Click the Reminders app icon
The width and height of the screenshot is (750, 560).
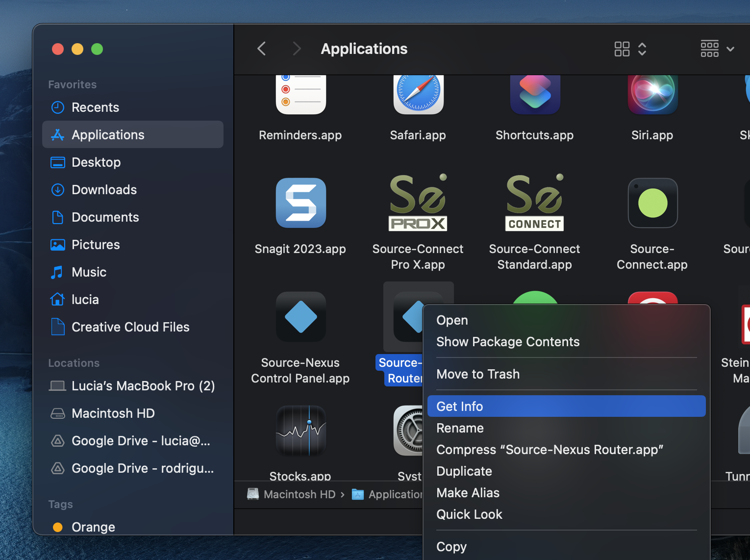(300, 93)
